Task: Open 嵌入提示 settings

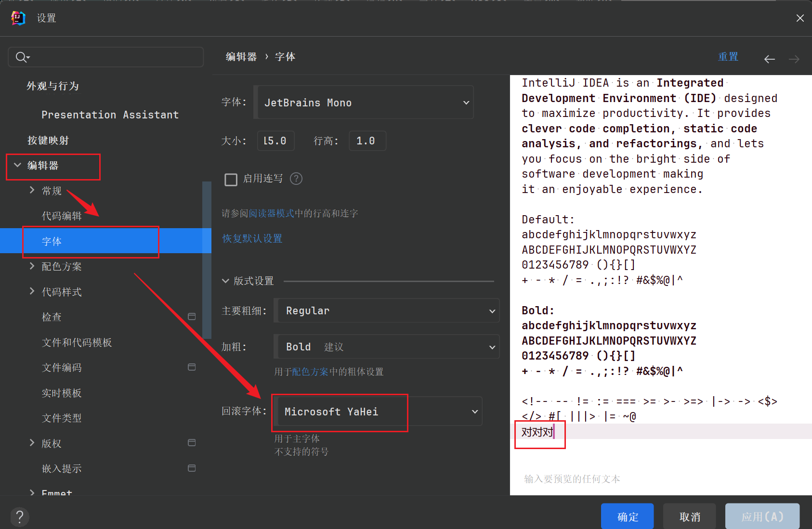Action: coord(62,468)
